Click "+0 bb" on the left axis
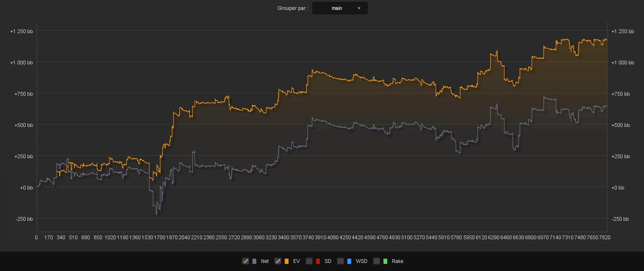Screen dimensions: 644x271 26,188
